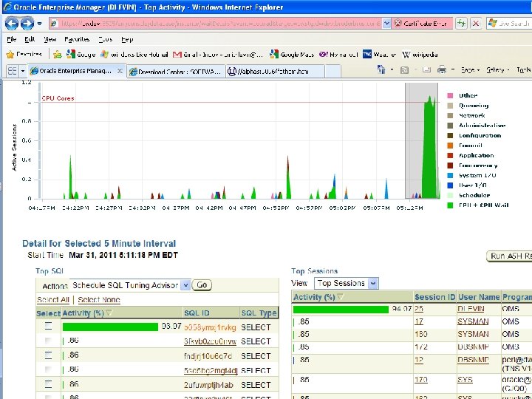Image resolution: width=532 pixels, height=399 pixels.
Task: Open the Page menu dropdown
Action: 470,70
